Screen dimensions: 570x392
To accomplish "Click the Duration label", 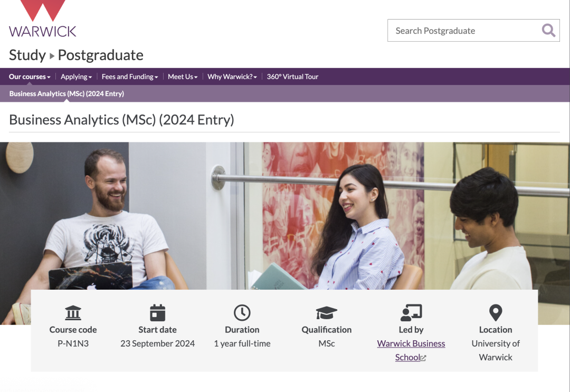I will point(242,330).
